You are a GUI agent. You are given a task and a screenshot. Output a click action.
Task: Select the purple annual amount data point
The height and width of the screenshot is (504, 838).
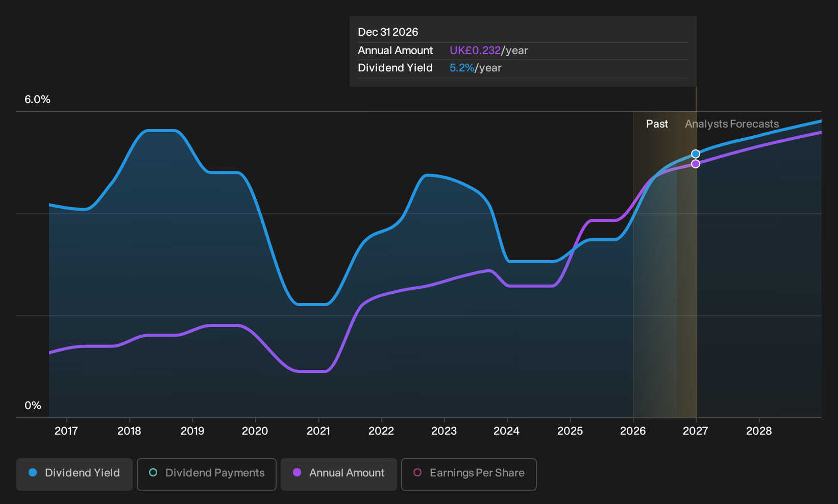tap(696, 164)
